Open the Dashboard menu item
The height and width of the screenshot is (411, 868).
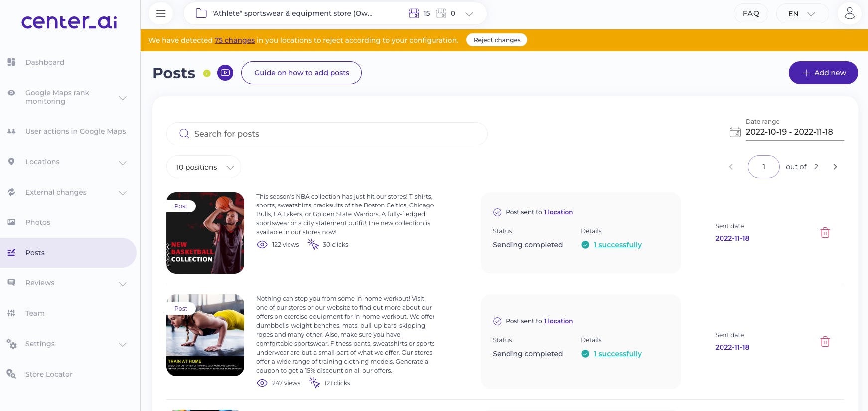tap(45, 62)
